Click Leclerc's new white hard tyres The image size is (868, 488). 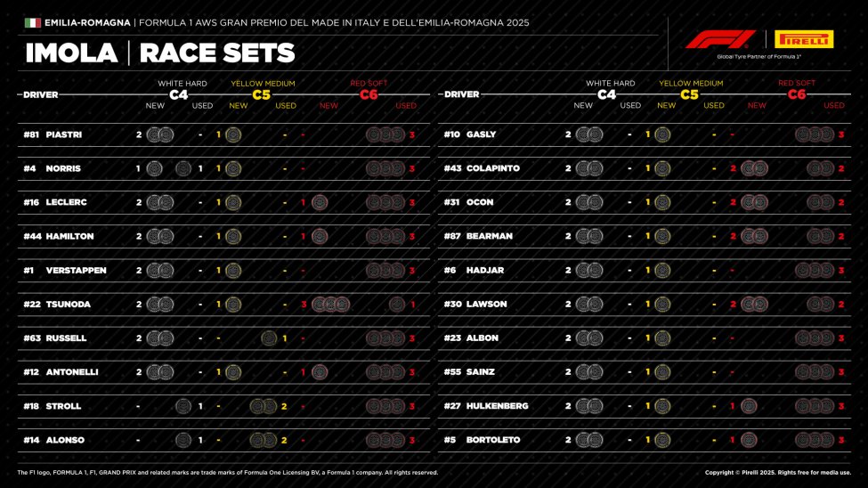pyautogui.click(x=159, y=202)
